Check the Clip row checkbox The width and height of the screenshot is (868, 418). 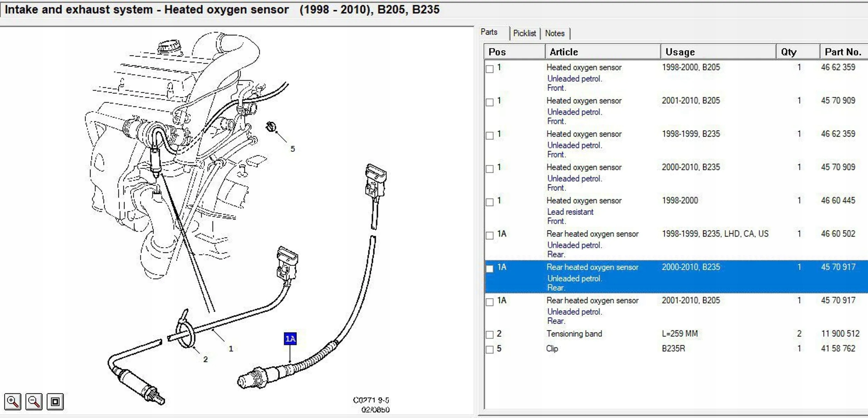490,350
